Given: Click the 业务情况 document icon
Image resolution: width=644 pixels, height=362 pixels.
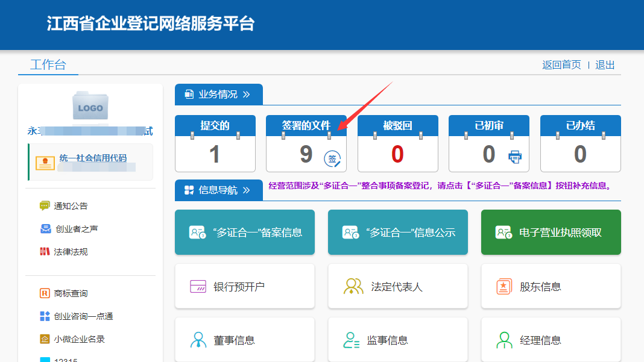Looking at the screenshot, I should [189, 95].
